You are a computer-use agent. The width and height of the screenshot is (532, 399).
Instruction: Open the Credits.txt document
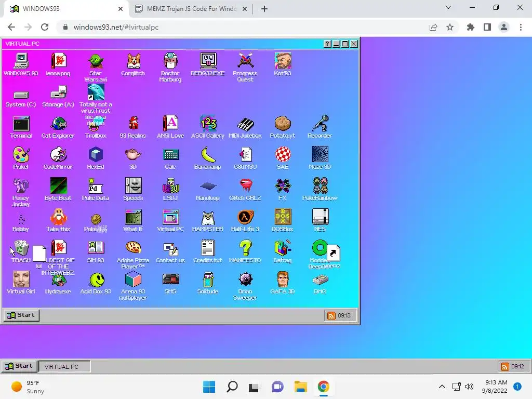click(x=208, y=249)
